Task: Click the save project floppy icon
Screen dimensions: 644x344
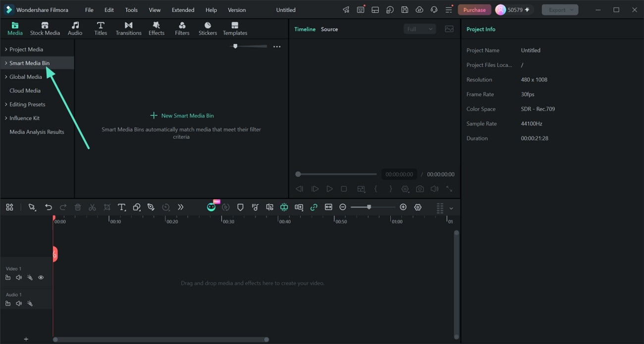Action: tap(405, 10)
